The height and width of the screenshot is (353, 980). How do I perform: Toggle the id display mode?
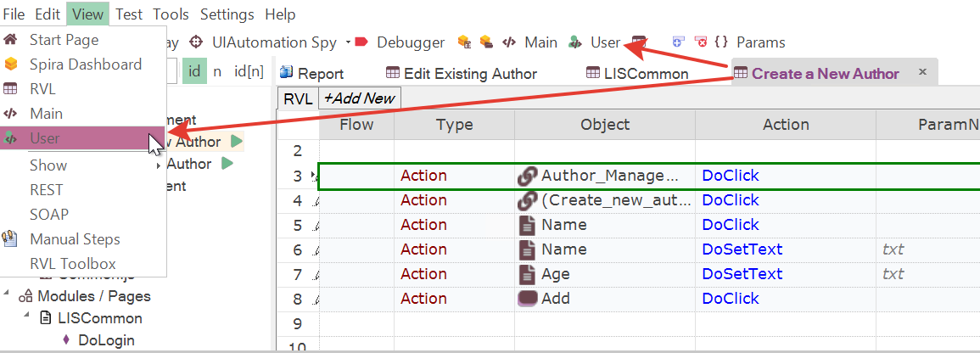(x=195, y=71)
